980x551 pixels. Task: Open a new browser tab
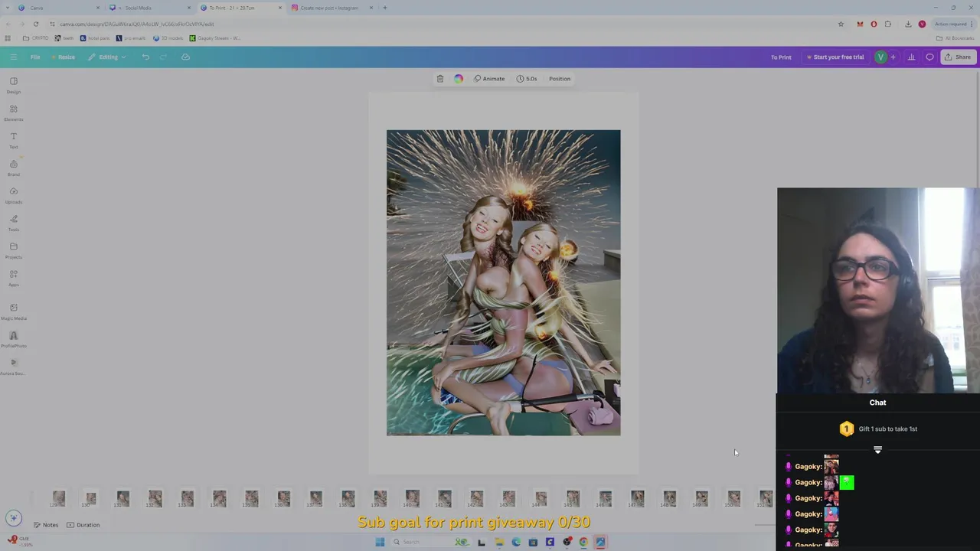[x=385, y=8]
